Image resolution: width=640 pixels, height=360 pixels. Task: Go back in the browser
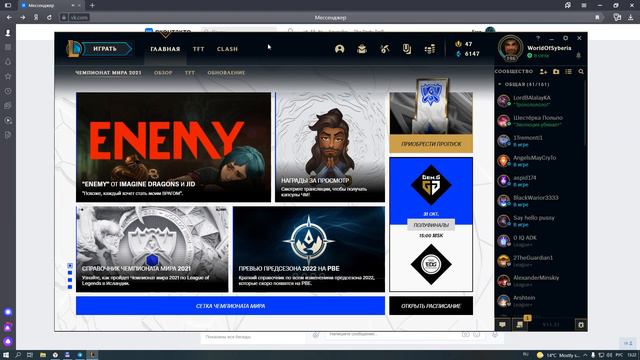pyautogui.click(x=9, y=18)
